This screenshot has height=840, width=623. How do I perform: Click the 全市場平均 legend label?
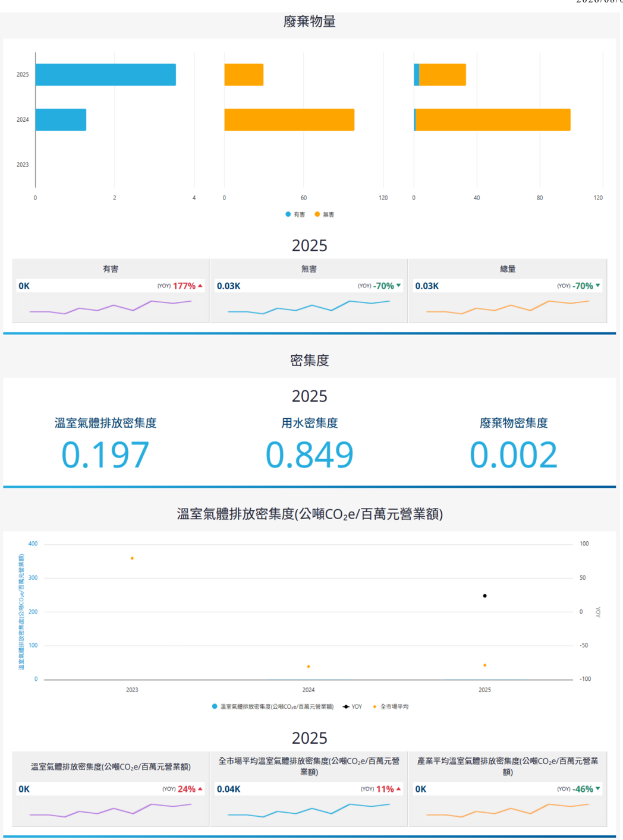coord(394,707)
